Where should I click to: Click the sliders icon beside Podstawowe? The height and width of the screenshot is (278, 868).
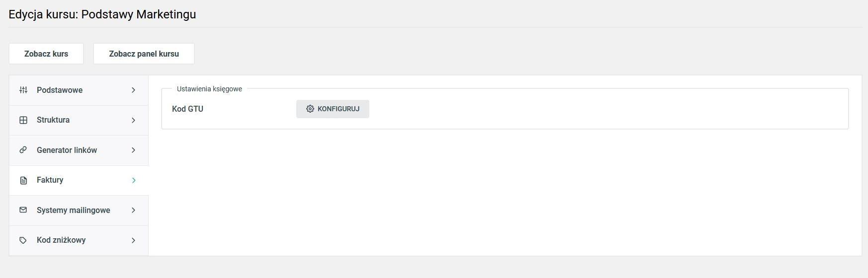tap(23, 90)
